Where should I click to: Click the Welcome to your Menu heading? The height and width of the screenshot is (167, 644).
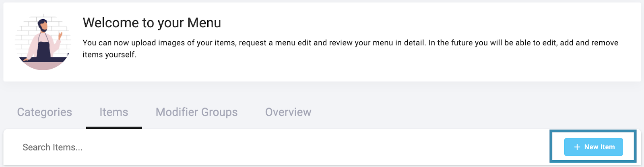(x=152, y=23)
